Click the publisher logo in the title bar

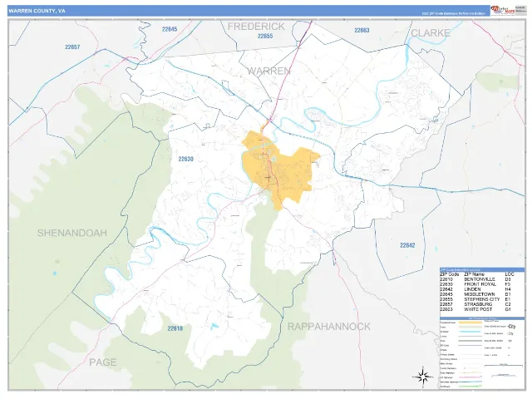coord(502,10)
